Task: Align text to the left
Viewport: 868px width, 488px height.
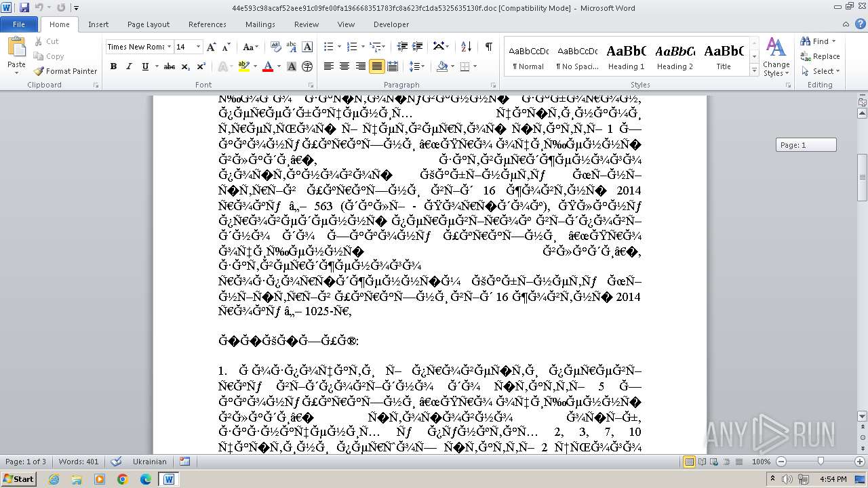Action: (x=329, y=66)
